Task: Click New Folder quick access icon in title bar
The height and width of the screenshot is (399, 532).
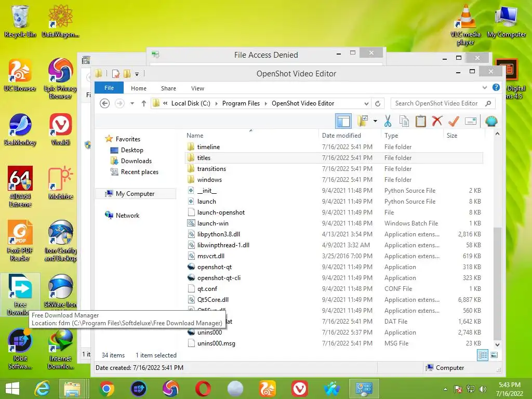Action: (127, 74)
